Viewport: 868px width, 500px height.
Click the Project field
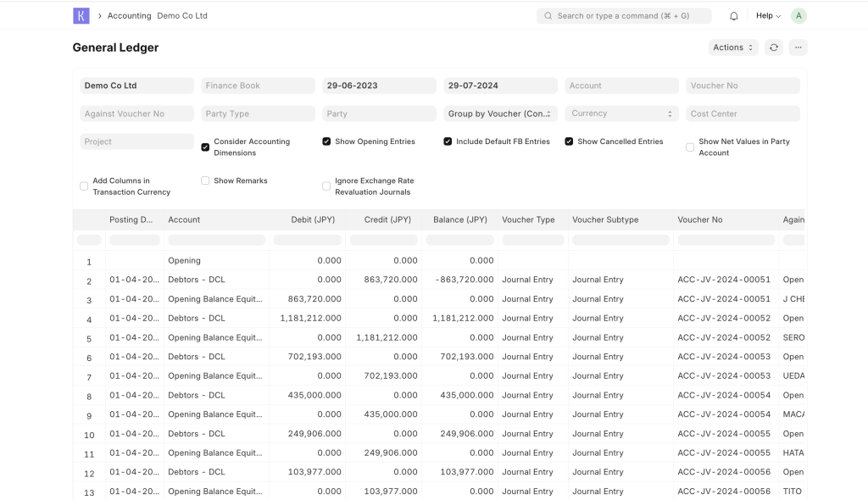(x=136, y=142)
